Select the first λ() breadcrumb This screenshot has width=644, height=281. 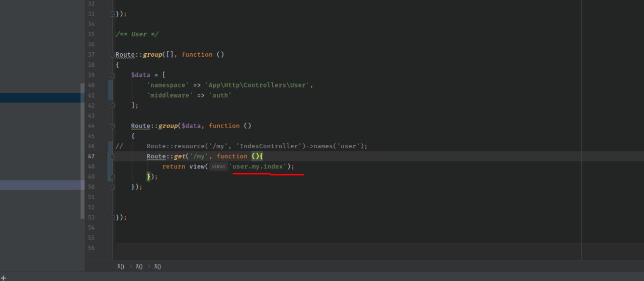pos(120,266)
